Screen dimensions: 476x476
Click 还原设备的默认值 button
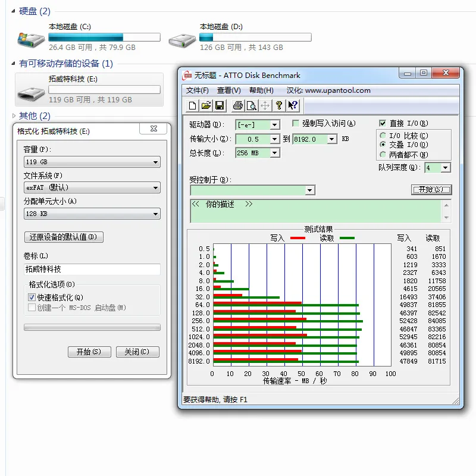pyautogui.click(x=64, y=237)
